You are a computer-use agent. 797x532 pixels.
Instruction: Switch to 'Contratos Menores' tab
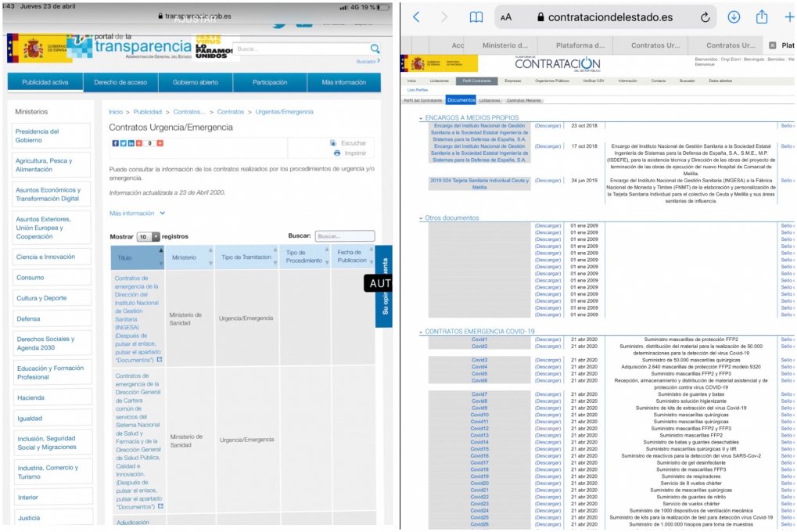523,100
